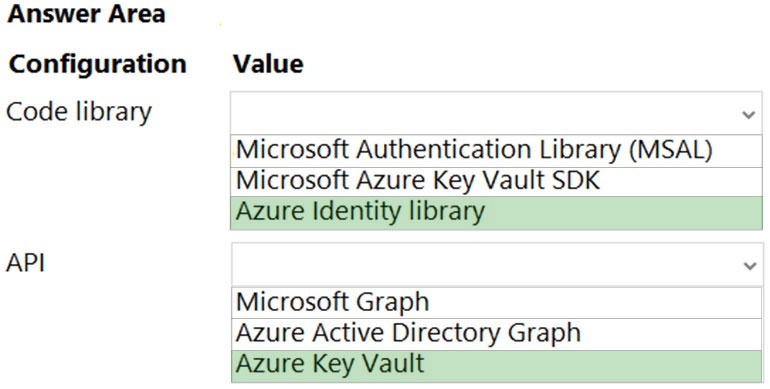Pick the highlighted Azure Identity library option
Screen dimensions: 770x389
pos(496,213)
